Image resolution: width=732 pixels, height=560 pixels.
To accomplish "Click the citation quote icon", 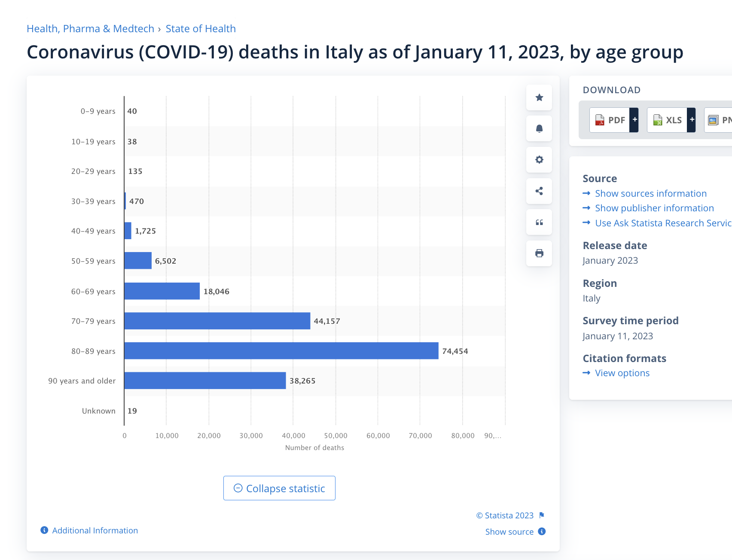I will point(539,222).
